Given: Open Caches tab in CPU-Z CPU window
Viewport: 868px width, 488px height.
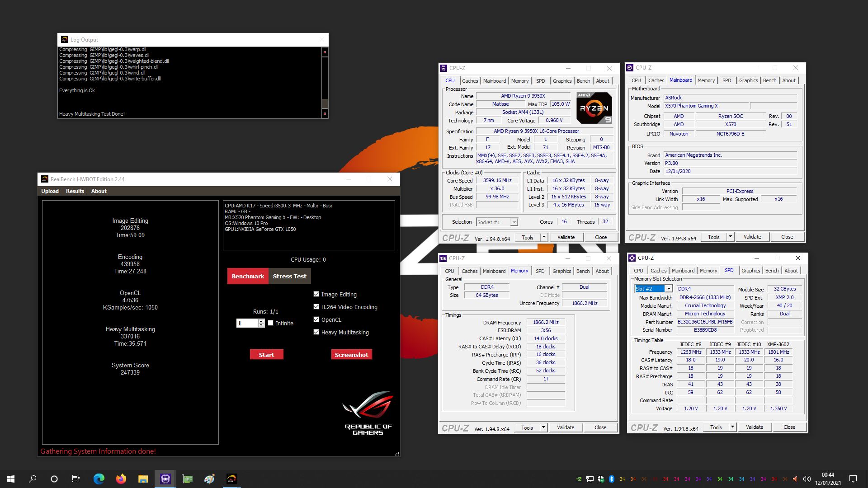Looking at the screenshot, I should pos(470,81).
